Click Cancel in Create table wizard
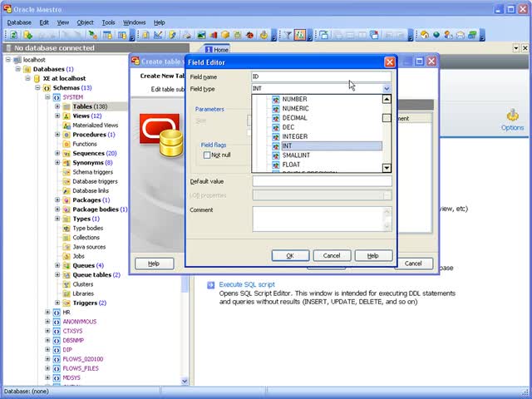The height and width of the screenshot is (399, 532). [x=413, y=264]
